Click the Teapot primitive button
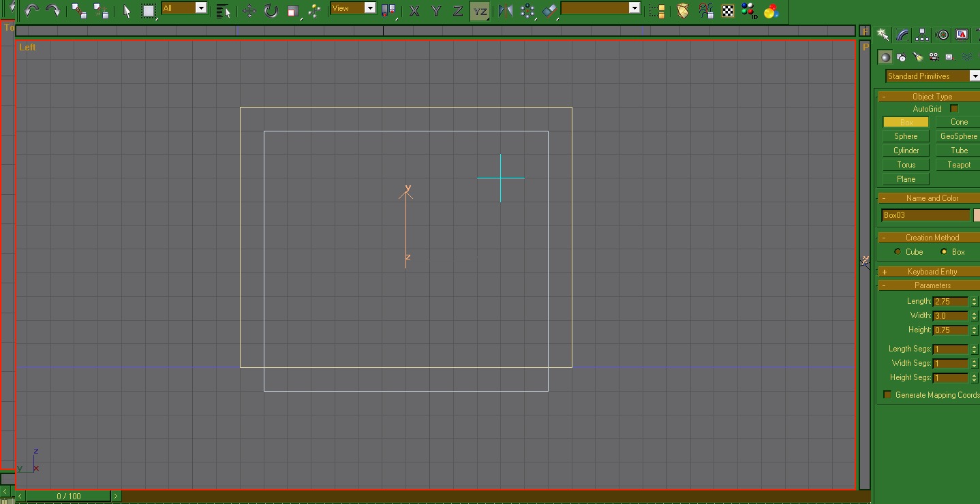The width and height of the screenshot is (980, 504). 959,165
